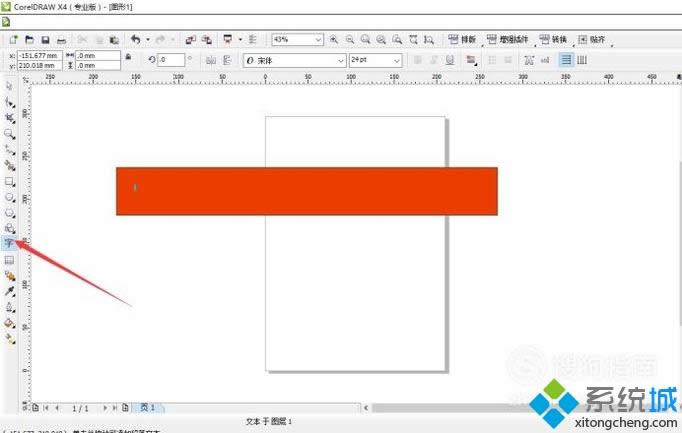Select the Interactive Fill tool
Viewport: 682px width, 433px height.
click(x=10, y=339)
